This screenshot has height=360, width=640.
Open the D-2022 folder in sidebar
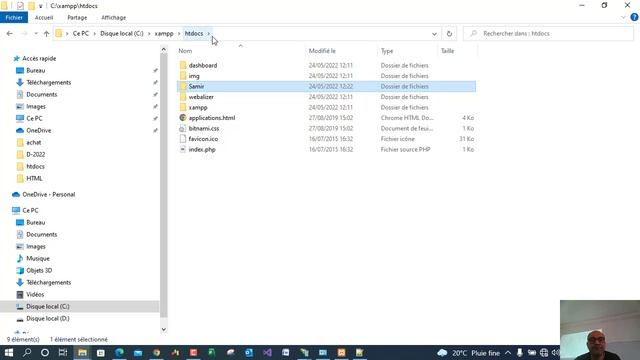pos(36,154)
